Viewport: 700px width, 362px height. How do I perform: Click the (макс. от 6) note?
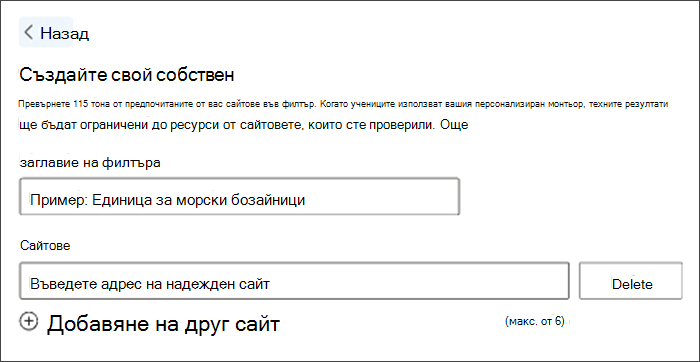[x=535, y=321]
